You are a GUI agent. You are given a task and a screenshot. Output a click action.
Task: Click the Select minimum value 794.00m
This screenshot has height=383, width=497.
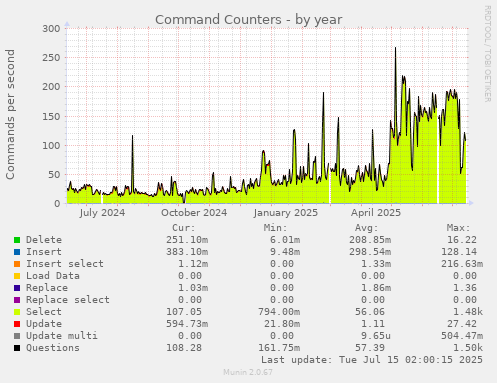279,312
